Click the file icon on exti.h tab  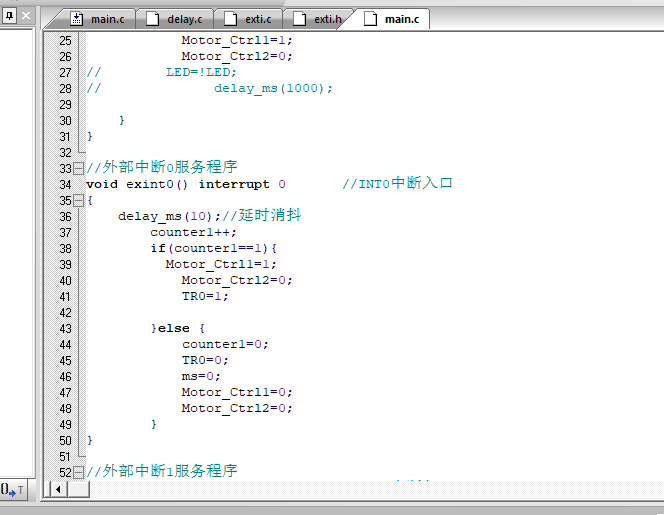click(299, 19)
